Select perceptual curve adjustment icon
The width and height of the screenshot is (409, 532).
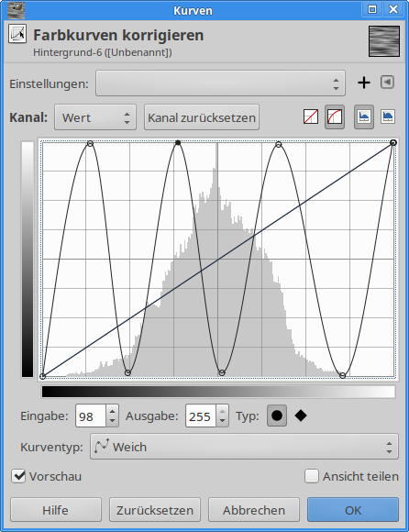(335, 117)
